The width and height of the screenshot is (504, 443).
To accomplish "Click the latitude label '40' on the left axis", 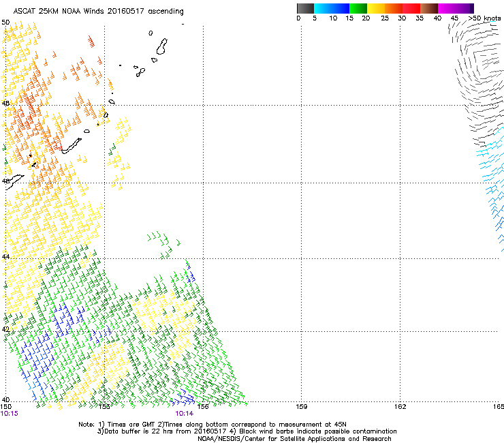I will [x=5, y=400].
